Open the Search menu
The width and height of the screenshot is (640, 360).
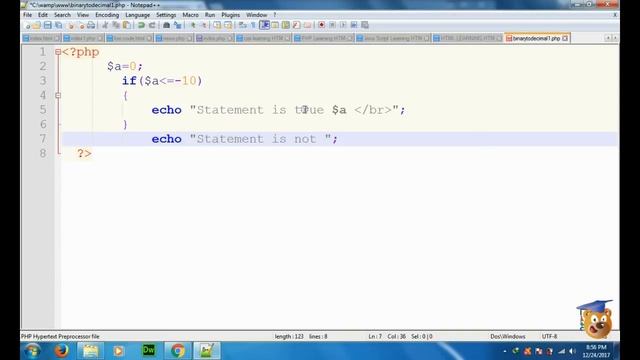click(x=62, y=15)
